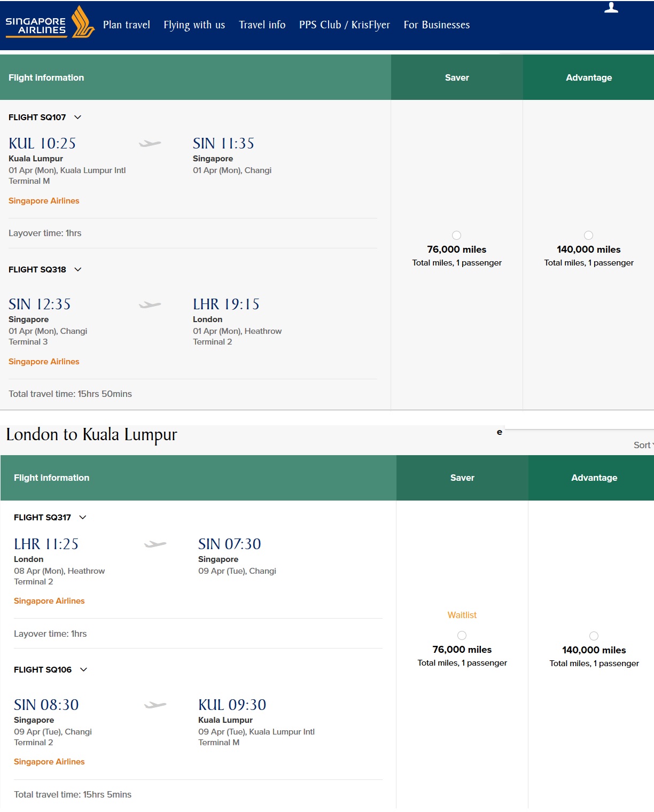Image resolution: width=654 pixels, height=812 pixels.
Task: Open the PPS Club / KrisFlyer menu
Action: pos(344,25)
